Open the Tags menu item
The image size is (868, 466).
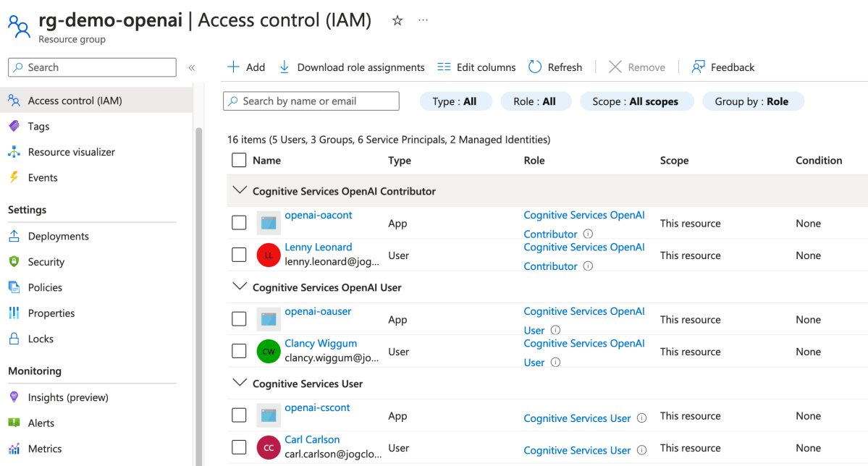(x=38, y=126)
